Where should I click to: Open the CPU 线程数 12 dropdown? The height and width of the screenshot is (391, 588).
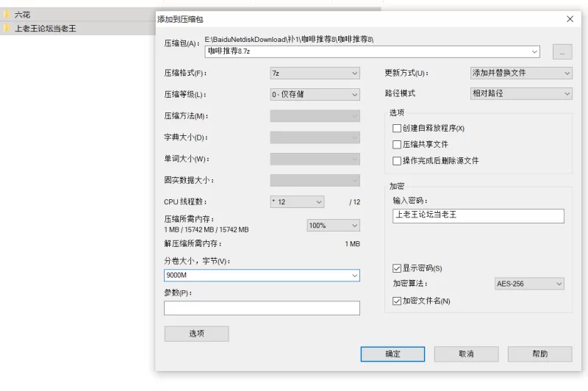click(x=297, y=201)
